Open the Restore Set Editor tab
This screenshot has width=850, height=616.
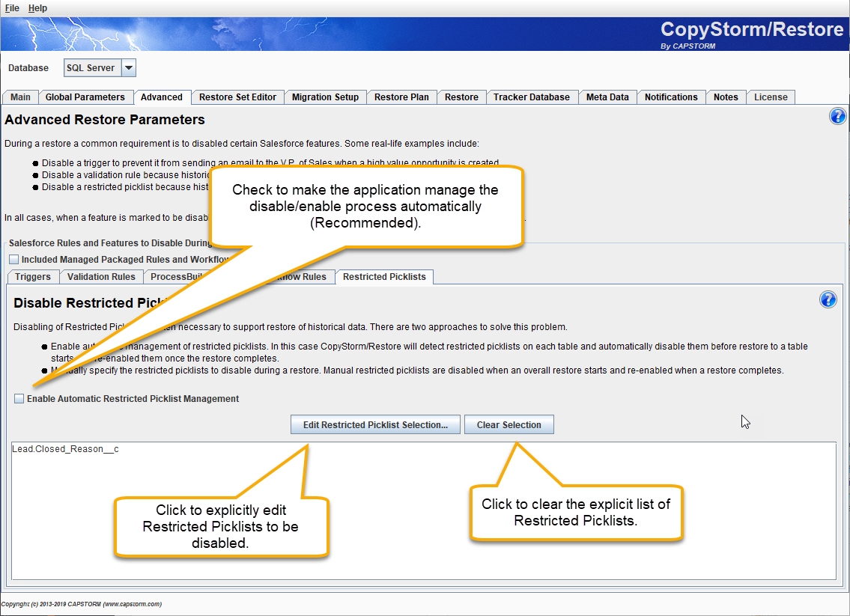pos(237,97)
